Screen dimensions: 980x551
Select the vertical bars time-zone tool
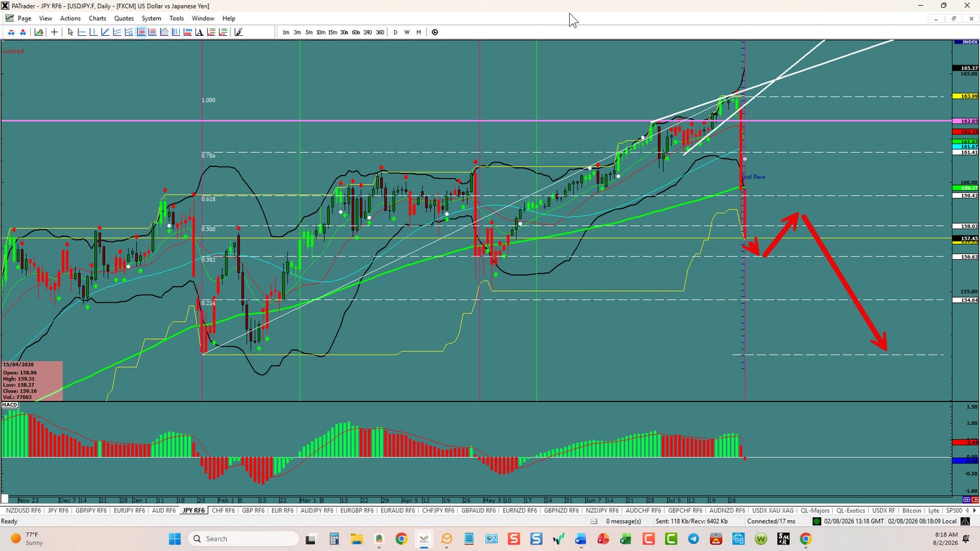click(176, 32)
